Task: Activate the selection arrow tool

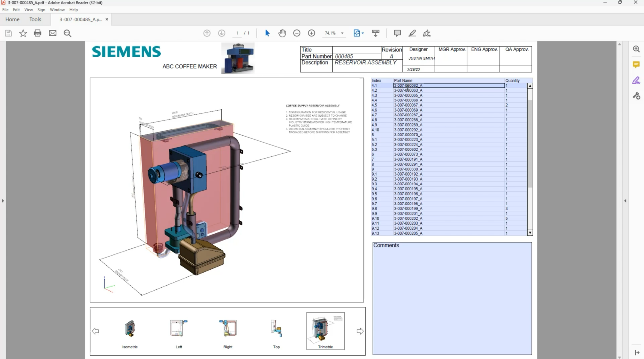Action: 267,33
